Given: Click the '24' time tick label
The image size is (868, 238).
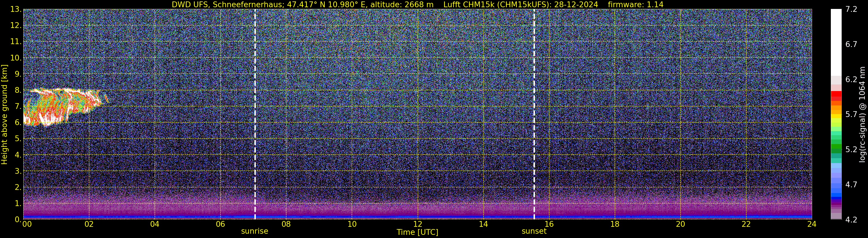Looking at the screenshot, I should tap(812, 224).
